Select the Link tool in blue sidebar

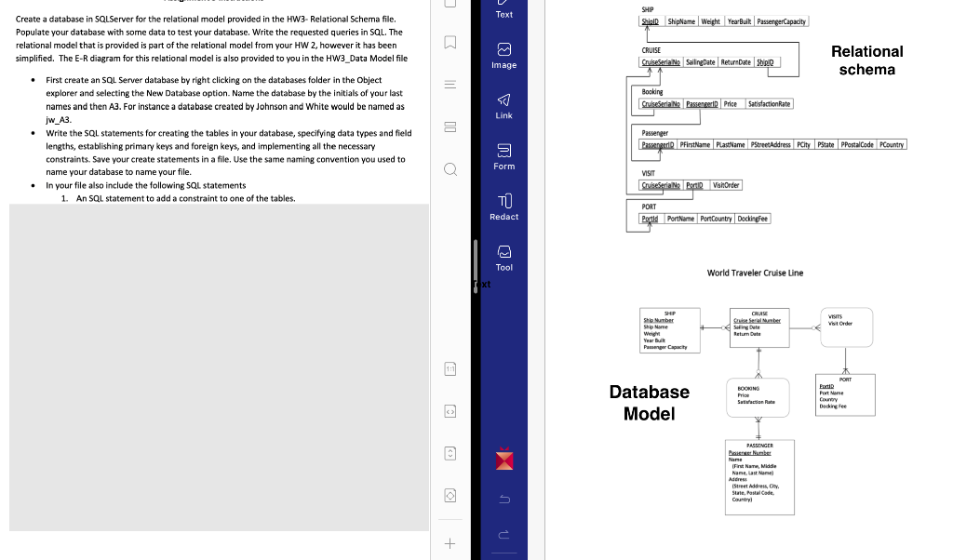click(503, 106)
